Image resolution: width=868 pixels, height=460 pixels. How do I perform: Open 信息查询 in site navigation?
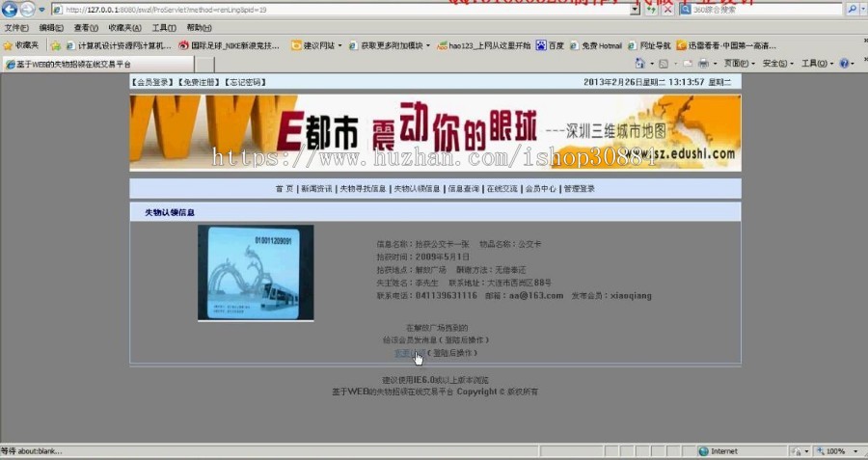[463, 189]
